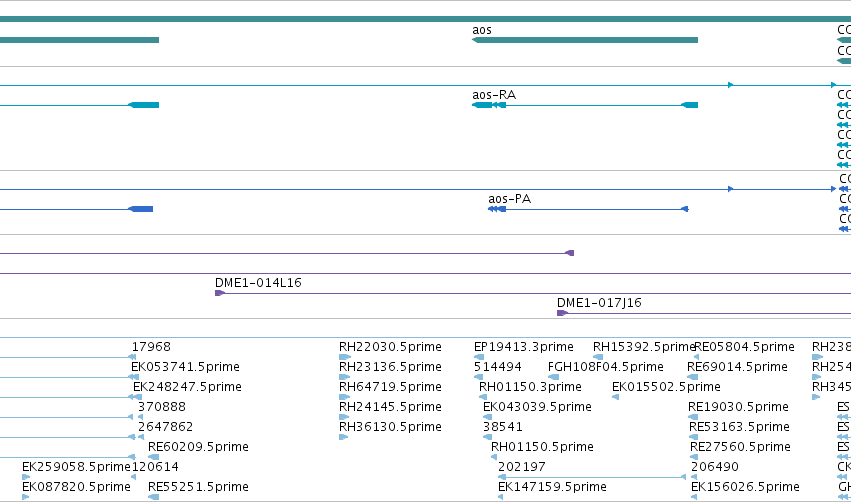Click the 17968 feature label
The height and width of the screenshot is (502, 851).
(x=151, y=347)
